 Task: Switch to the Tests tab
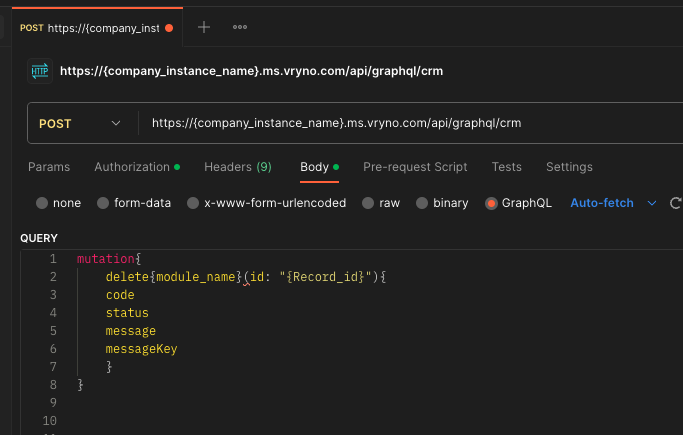click(x=507, y=167)
